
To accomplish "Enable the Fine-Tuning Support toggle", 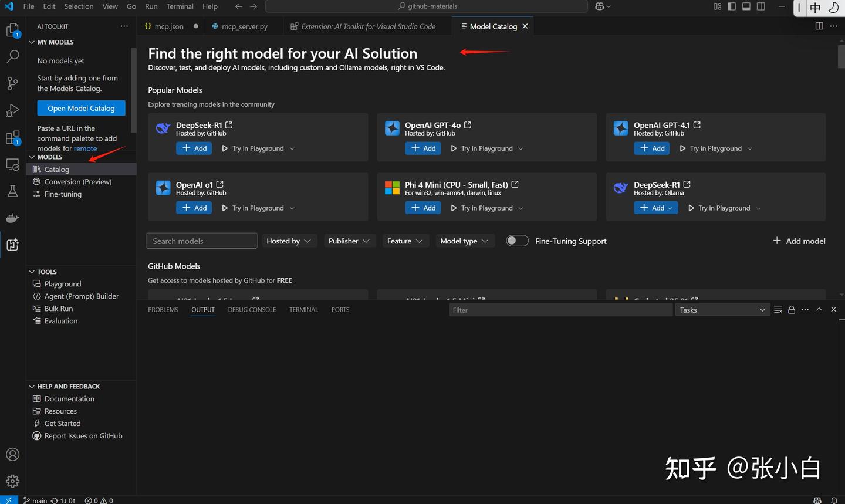I will pyautogui.click(x=517, y=241).
